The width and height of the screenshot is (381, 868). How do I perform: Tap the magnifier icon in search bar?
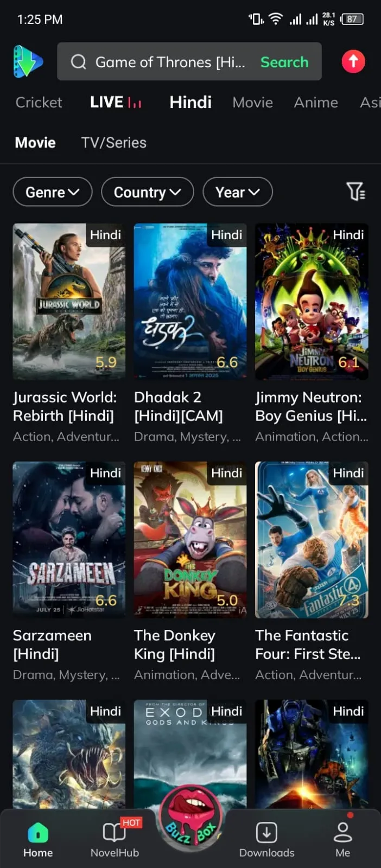79,62
